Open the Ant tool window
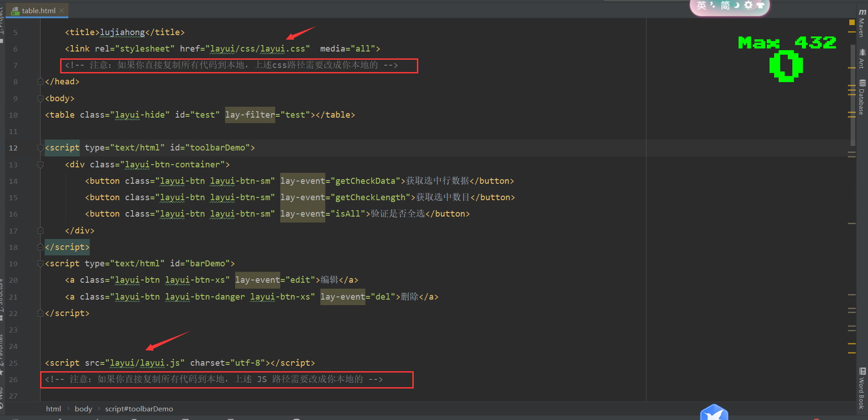This screenshot has height=420, width=868. pyautogui.click(x=862, y=58)
